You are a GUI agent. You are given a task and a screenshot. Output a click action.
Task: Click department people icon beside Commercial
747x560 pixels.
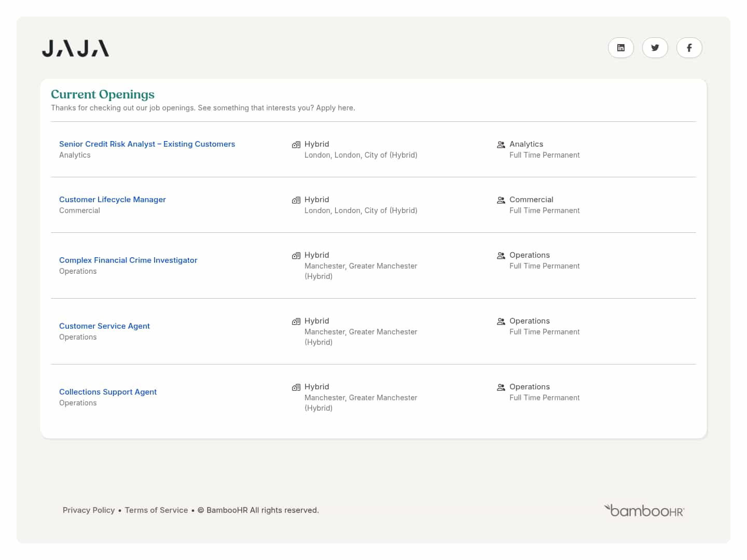[x=501, y=200]
